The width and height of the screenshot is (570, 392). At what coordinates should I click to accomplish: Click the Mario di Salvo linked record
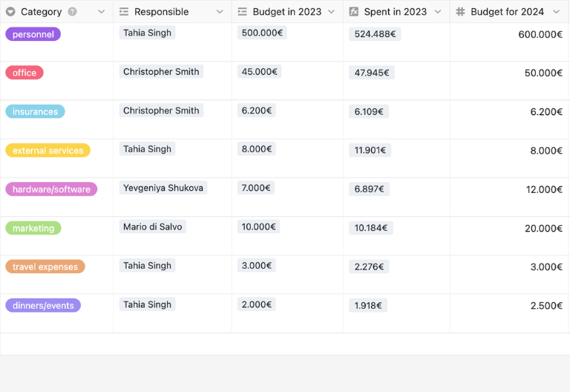pos(153,226)
